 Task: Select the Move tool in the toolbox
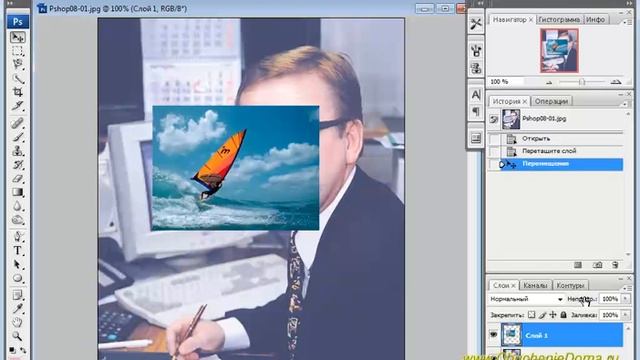pos(17,38)
